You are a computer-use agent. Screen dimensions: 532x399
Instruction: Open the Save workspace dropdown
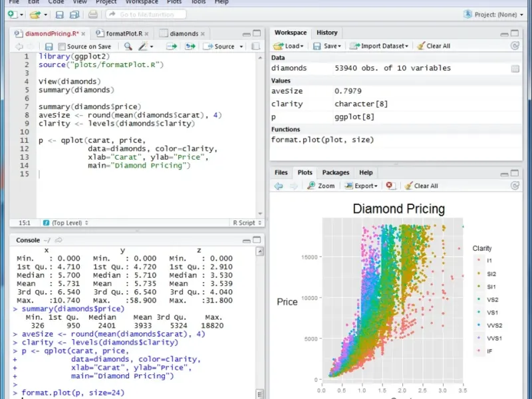tap(327, 46)
